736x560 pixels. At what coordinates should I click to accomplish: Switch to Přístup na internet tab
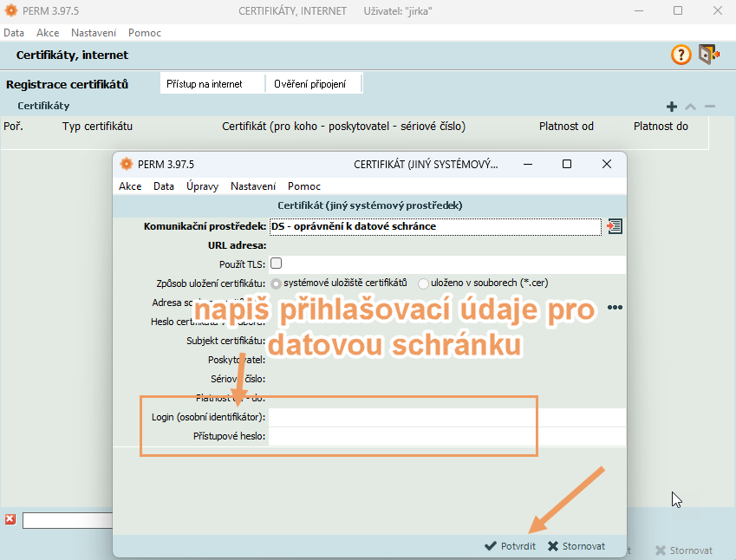[212, 84]
